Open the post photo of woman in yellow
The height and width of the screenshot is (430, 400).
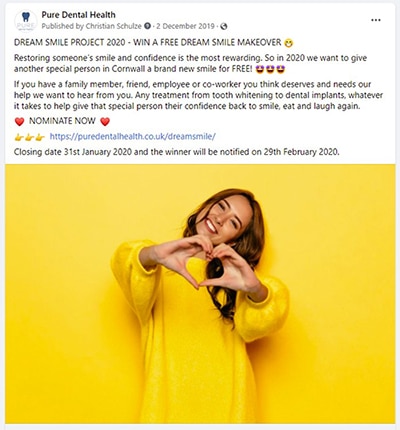pyautogui.click(x=200, y=294)
